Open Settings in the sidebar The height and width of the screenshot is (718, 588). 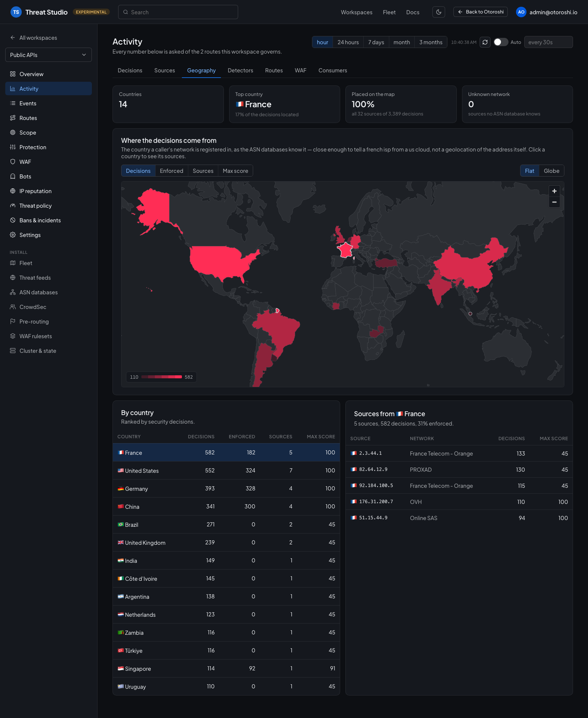(x=48, y=235)
